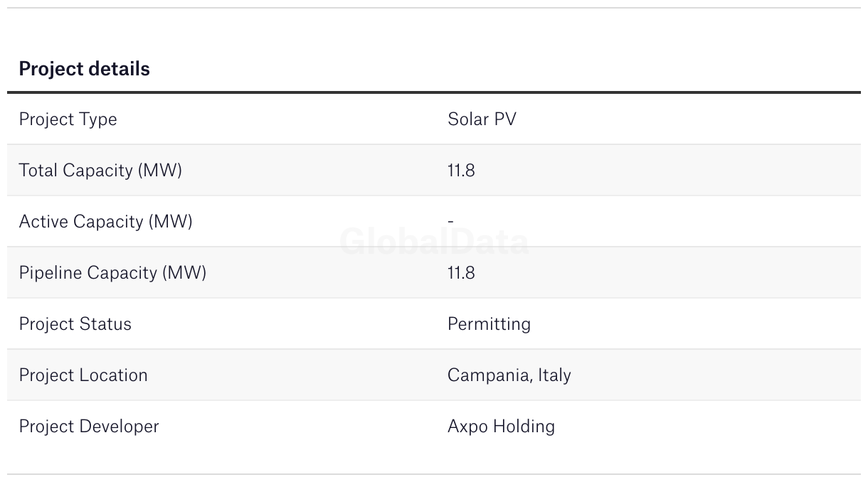Click the Project Location label
Viewport: 868px width, 482px height.
click(x=83, y=375)
